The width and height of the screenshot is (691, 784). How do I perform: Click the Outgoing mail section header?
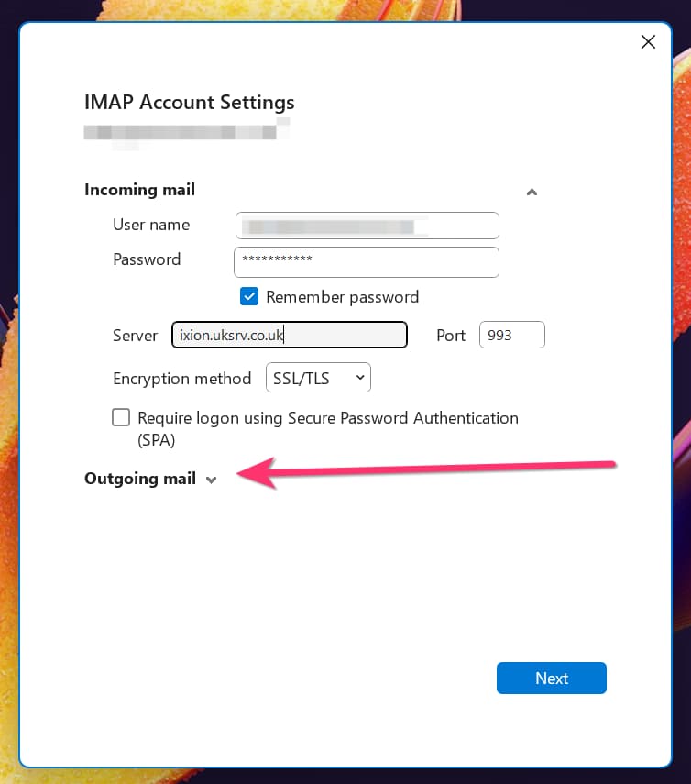(x=140, y=479)
